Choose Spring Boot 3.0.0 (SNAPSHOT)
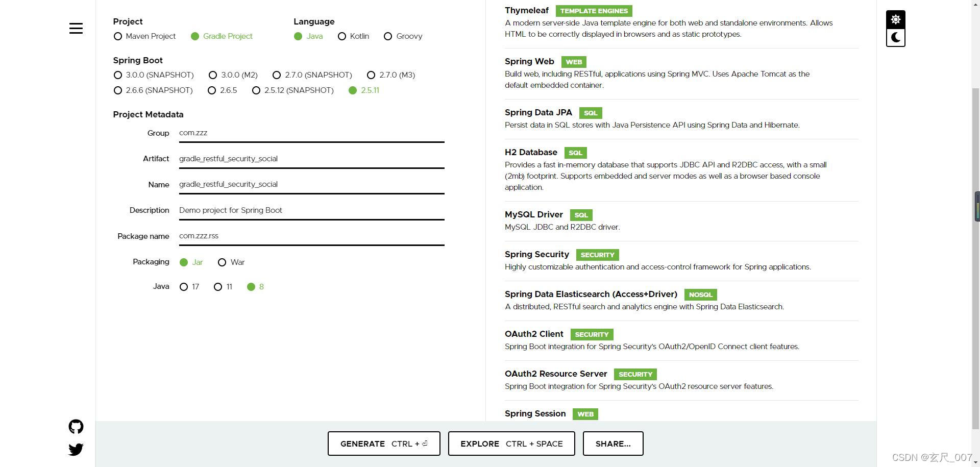This screenshot has width=980, height=467. (154, 75)
